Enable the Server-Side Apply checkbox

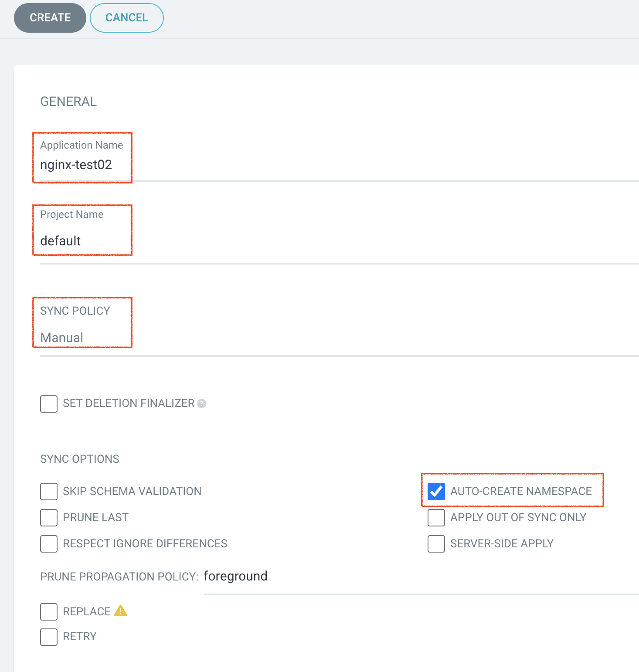click(436, 544)
